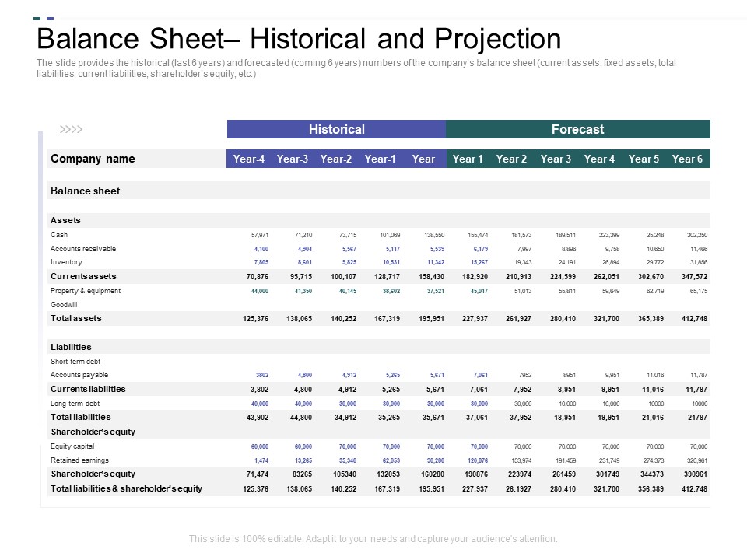Click value '356,389' in the bottom total row

(x=651, y=488)
